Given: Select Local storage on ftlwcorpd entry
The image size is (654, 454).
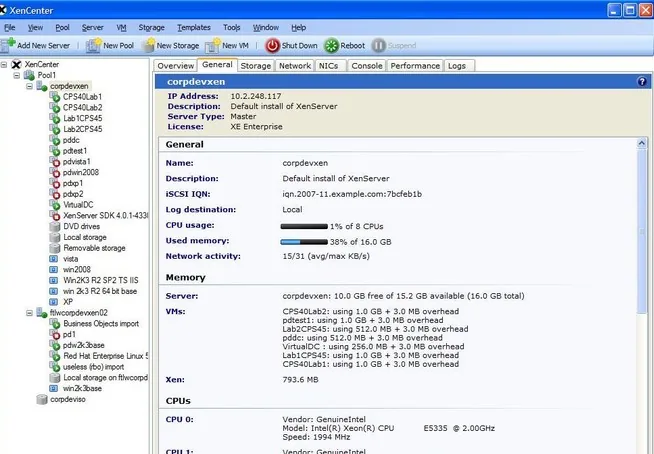Looking at the screenshot, I should click(106, 378).
